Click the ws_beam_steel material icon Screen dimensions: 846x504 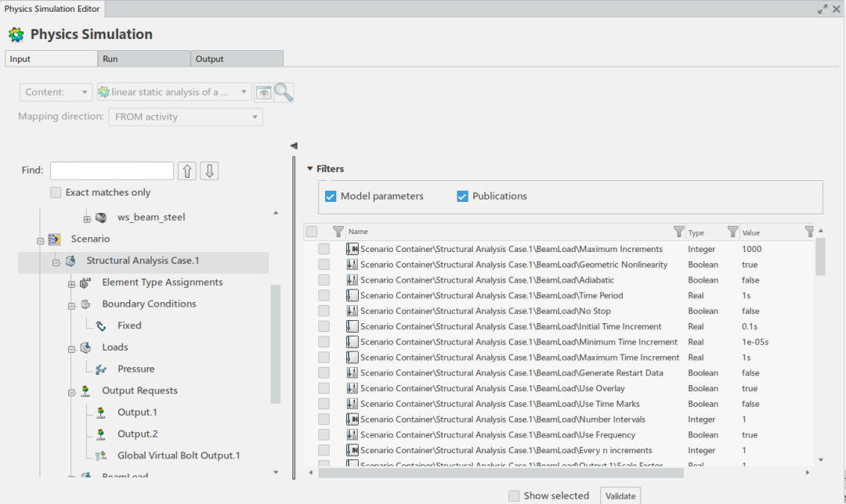101,218
